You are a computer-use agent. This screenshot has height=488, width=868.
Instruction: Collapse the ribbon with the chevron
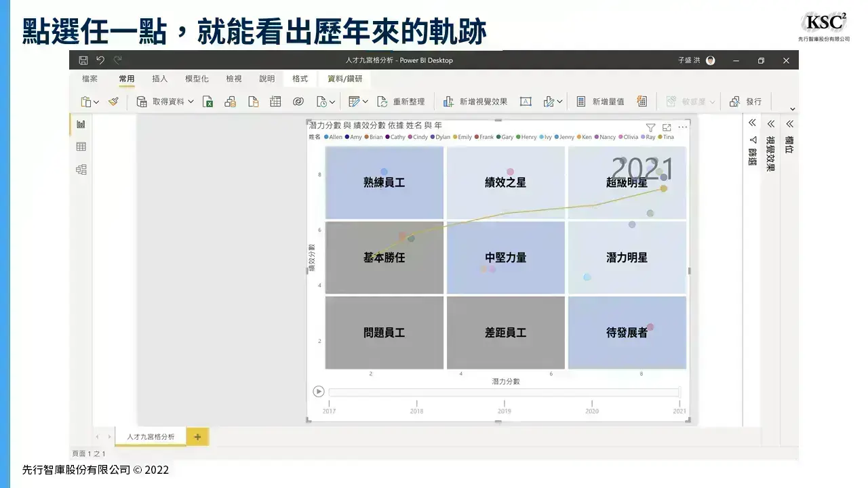point(793,109)
